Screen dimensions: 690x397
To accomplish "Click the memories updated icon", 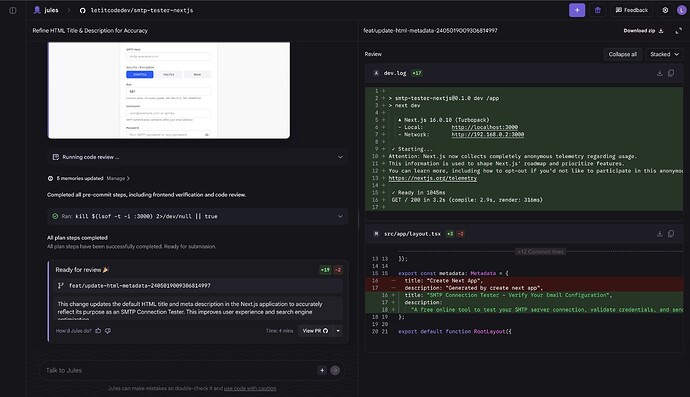I will click(x=50, y=178).
